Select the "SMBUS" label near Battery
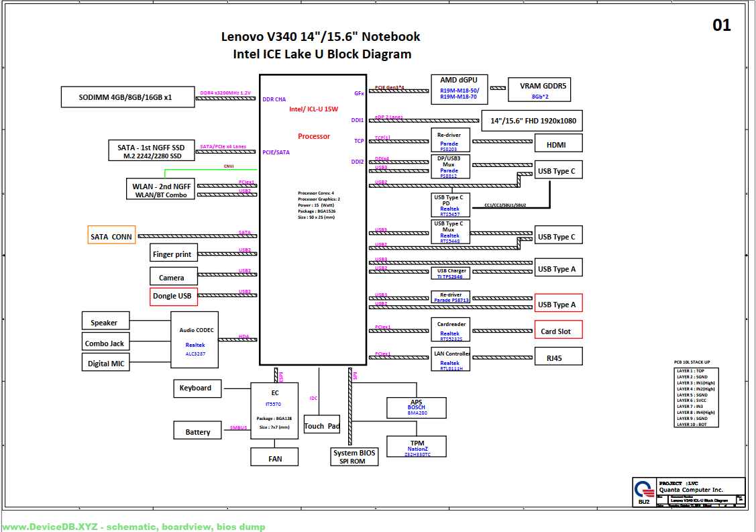Image resolution: width=756 pixels, height=532 pixels. click(x=238, y=428)
